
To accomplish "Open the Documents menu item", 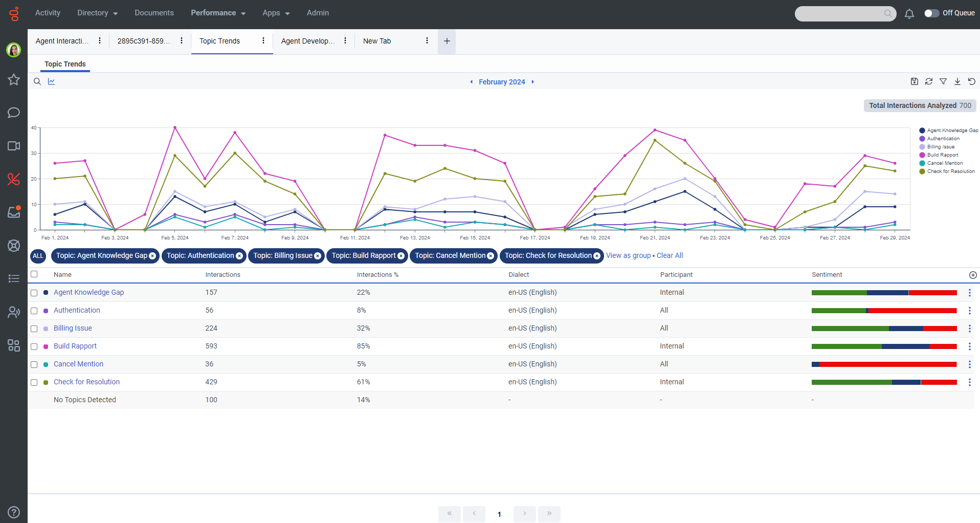I will 154,13.
